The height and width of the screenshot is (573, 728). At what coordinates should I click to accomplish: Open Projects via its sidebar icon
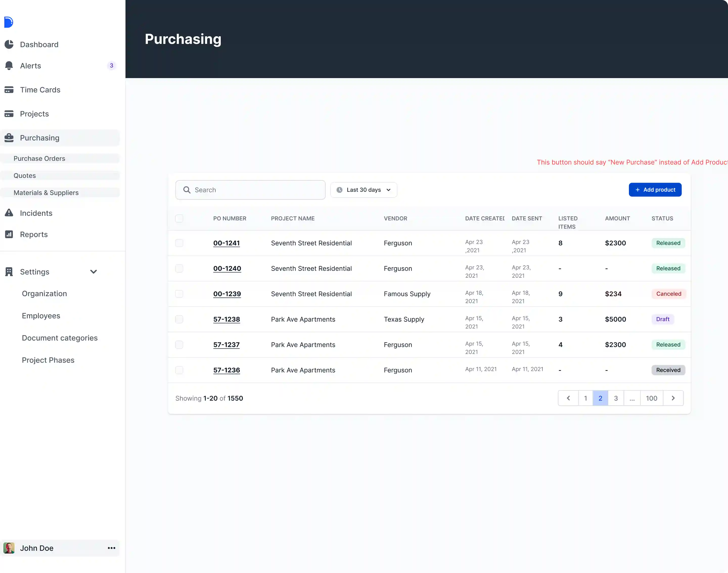9,114
